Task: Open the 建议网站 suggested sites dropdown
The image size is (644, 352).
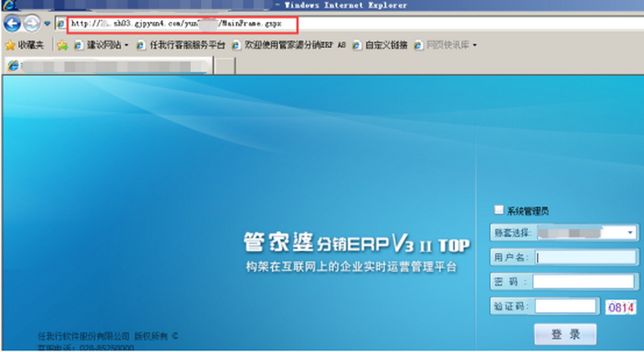Action: pos(101,46)
